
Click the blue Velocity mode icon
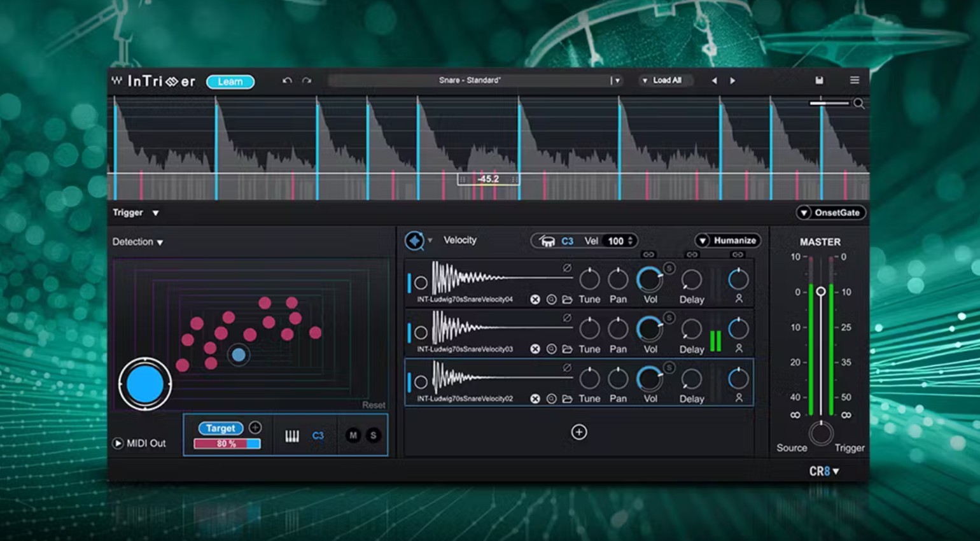coord(414,241)
